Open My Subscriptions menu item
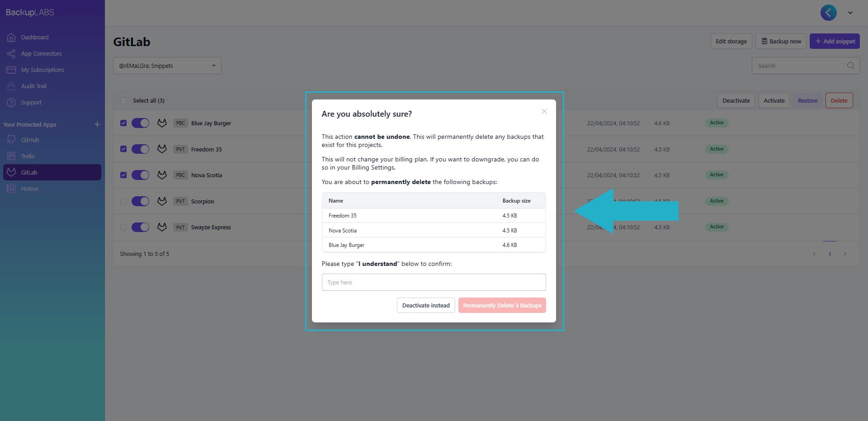Viewport: 868px width, 421px height. (52, 70)
